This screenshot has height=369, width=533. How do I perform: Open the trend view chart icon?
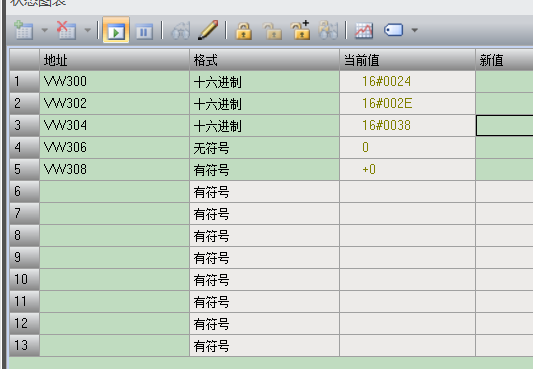[364, 31]
